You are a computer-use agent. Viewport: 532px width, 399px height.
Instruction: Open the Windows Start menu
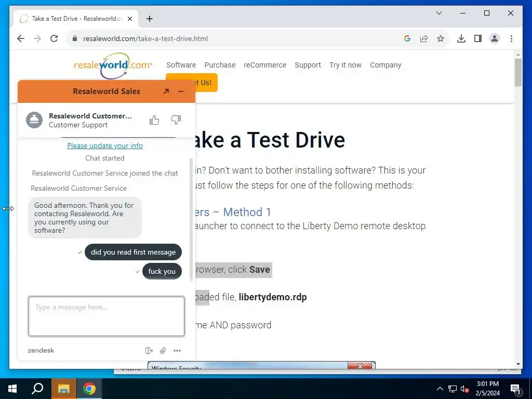[x=12, y=389]
